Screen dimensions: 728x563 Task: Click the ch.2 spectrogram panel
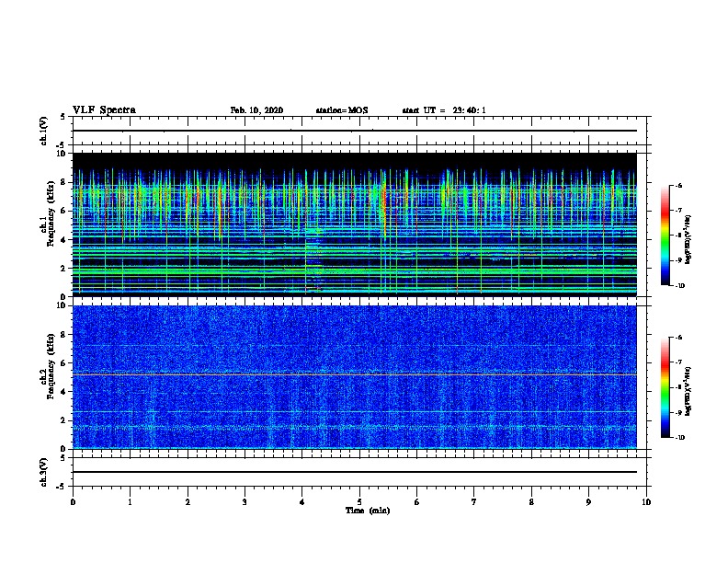[x=355, y=377]
